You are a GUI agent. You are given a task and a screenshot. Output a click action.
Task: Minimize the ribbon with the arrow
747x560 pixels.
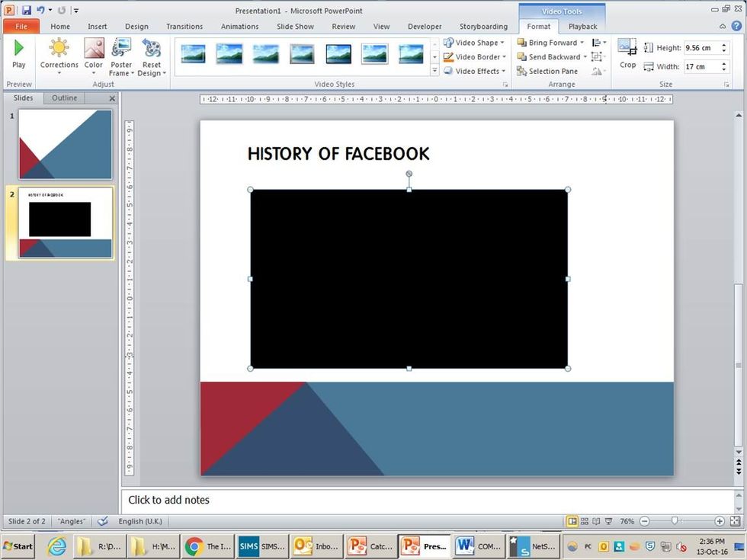click(723, 26)
